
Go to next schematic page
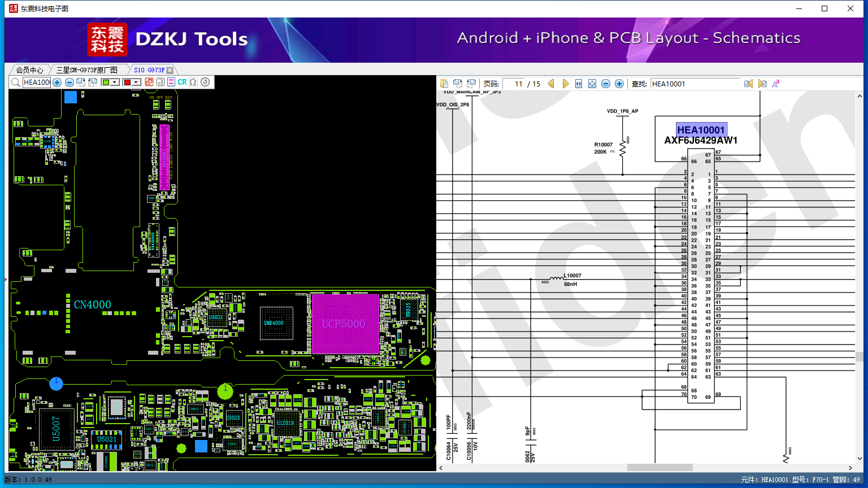click(565, 84)
